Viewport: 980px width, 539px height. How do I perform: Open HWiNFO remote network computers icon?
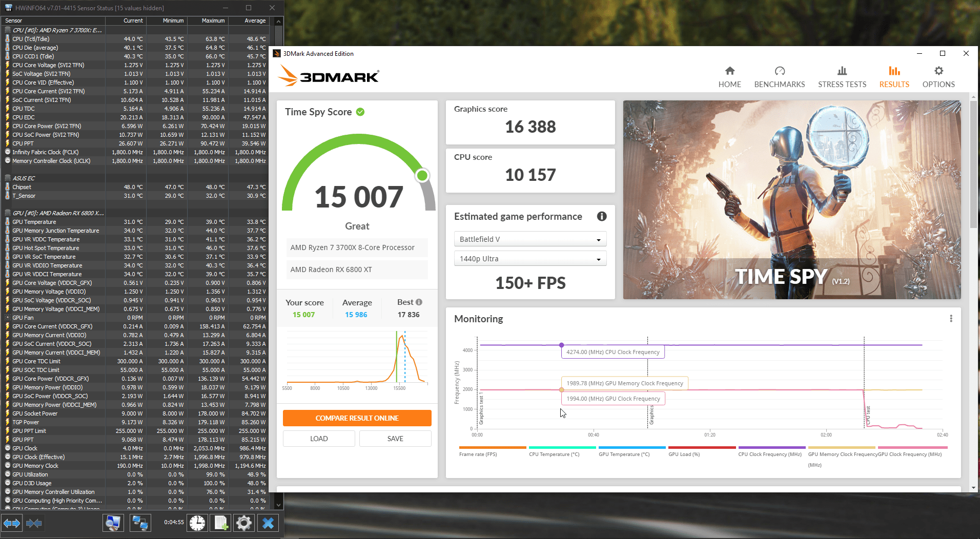click(140, 523)
